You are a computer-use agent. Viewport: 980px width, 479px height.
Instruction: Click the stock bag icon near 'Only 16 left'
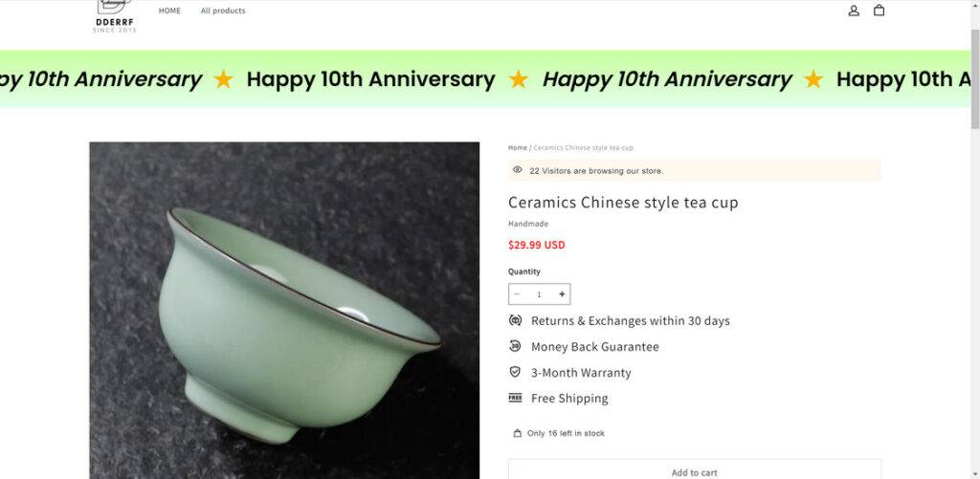[x=517, y=433]
